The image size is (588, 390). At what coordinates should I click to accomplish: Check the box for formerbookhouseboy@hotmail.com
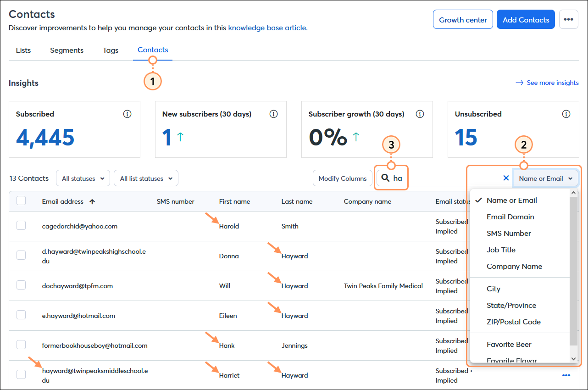tap(21, 345)
